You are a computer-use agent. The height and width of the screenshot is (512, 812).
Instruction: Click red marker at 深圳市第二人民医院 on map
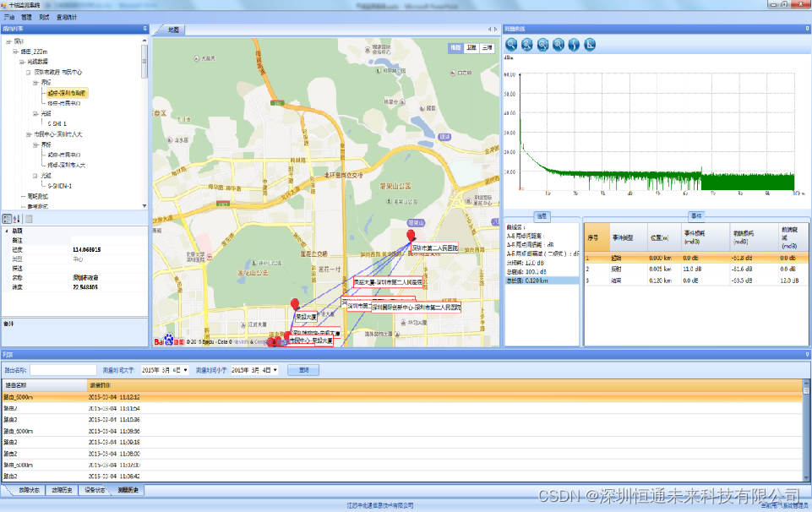coord(411,236)
